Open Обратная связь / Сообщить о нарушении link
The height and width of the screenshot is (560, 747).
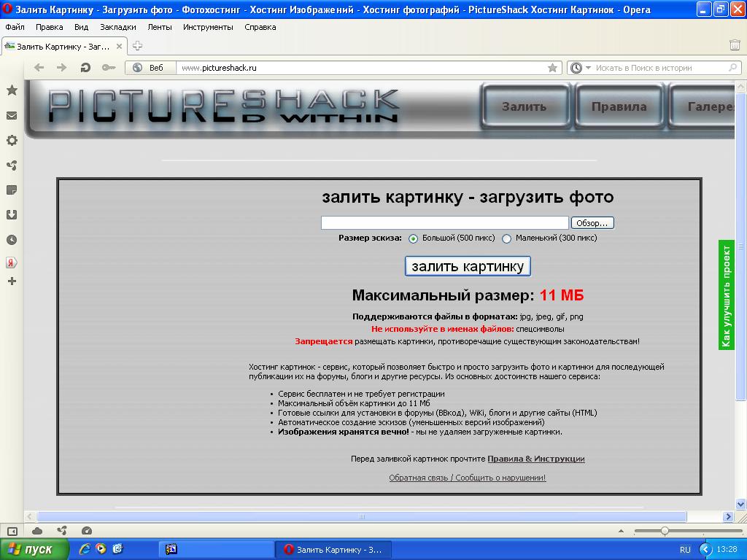click(468, 478)
